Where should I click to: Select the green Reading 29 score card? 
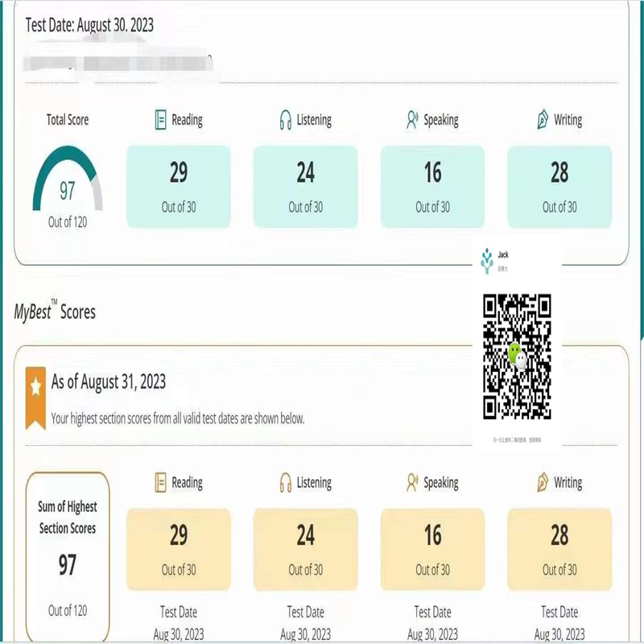pyautogui.click(x=179, y=186)
